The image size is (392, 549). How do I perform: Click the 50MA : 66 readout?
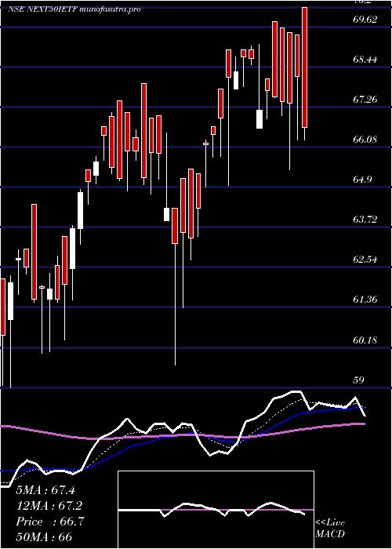point(44,537)
